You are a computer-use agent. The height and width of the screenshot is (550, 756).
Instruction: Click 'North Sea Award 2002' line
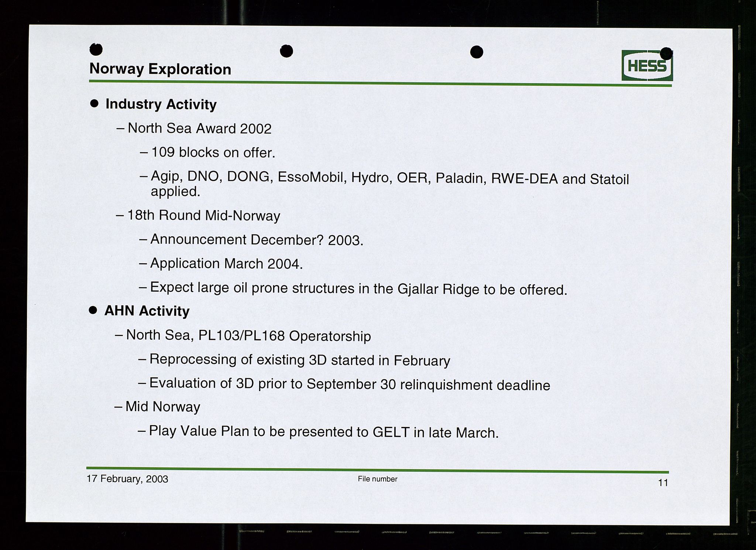[x=199, y=128]
